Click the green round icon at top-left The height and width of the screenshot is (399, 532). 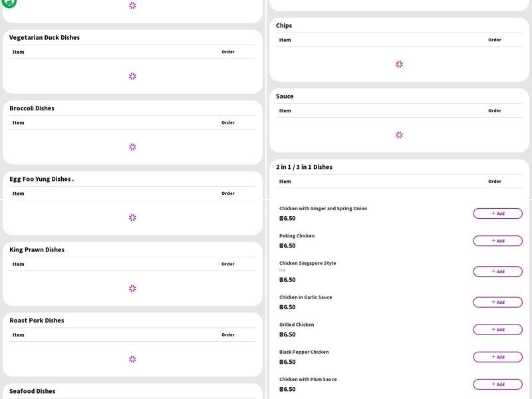[9, 2]
